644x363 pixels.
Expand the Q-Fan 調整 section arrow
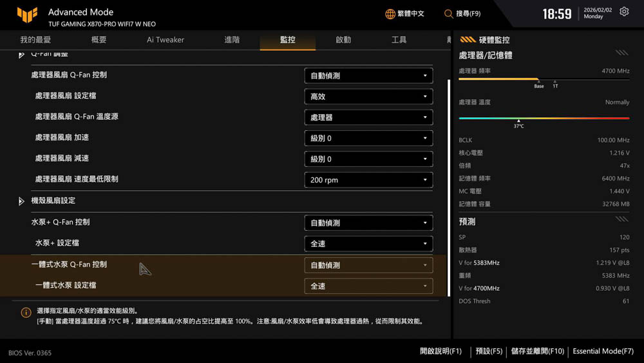pos(21,55)
